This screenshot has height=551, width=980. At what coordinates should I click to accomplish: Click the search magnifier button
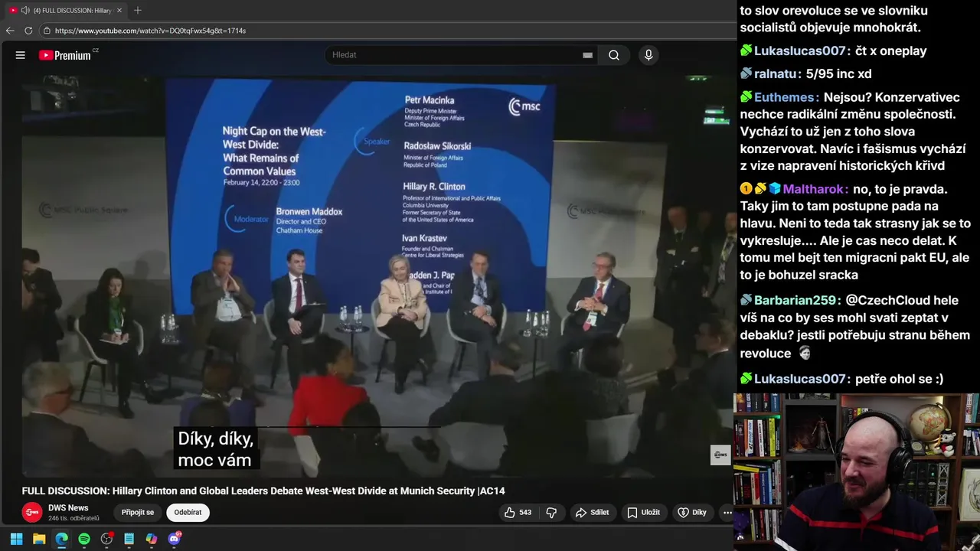[x=614, y=55]
